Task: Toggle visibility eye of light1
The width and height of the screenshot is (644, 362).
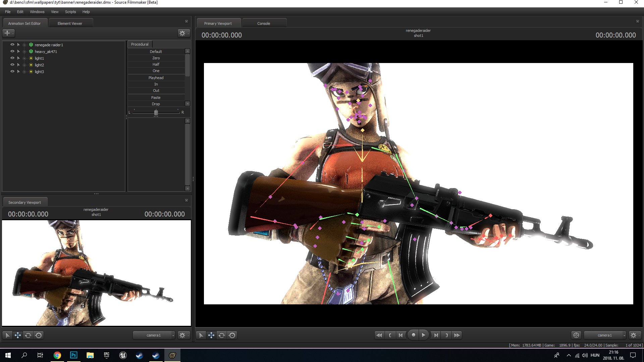Action: click(x=12, y=58)
